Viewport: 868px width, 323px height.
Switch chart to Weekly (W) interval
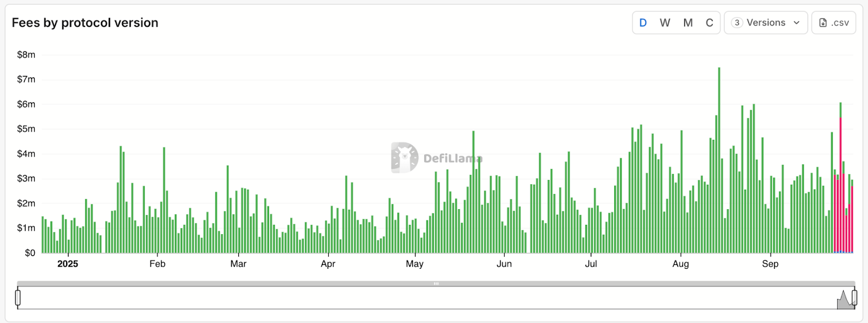[x=665, y=23]
